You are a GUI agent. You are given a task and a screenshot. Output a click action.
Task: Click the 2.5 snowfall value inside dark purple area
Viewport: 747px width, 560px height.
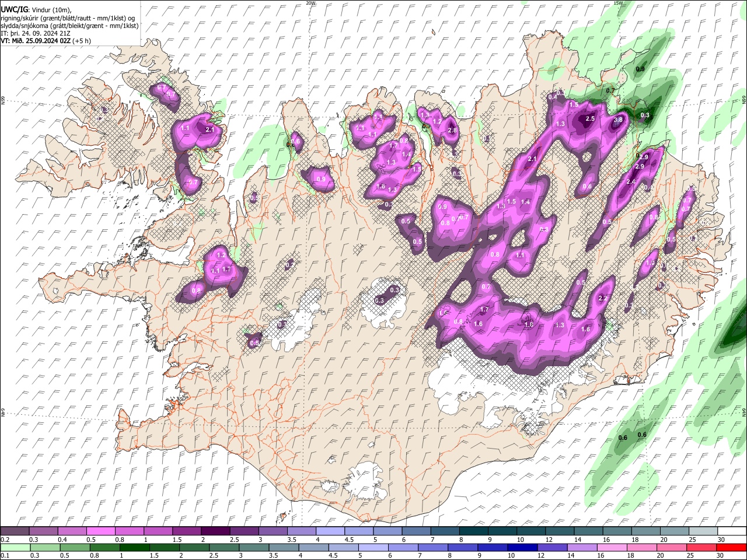(590, 118)
